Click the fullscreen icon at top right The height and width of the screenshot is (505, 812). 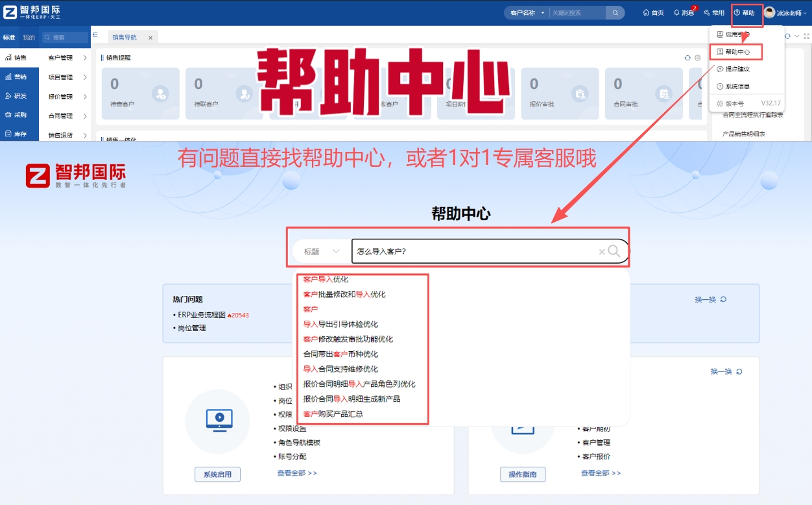tap(807, 36)
